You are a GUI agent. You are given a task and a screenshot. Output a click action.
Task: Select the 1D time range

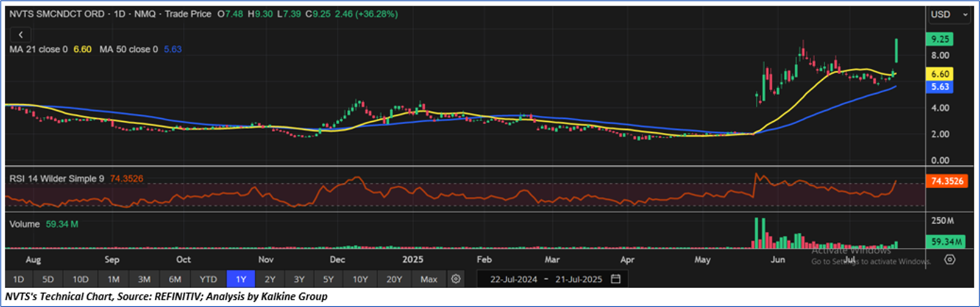coord(19,279)
